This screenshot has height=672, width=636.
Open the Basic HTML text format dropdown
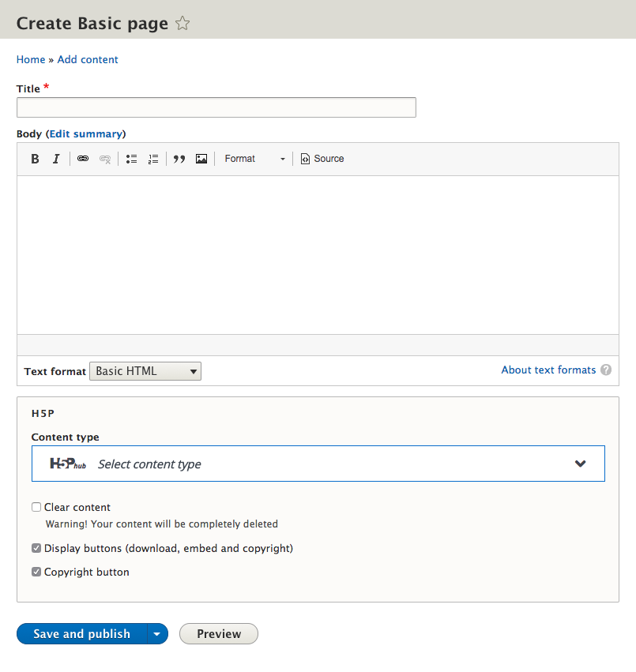(145, 371)
